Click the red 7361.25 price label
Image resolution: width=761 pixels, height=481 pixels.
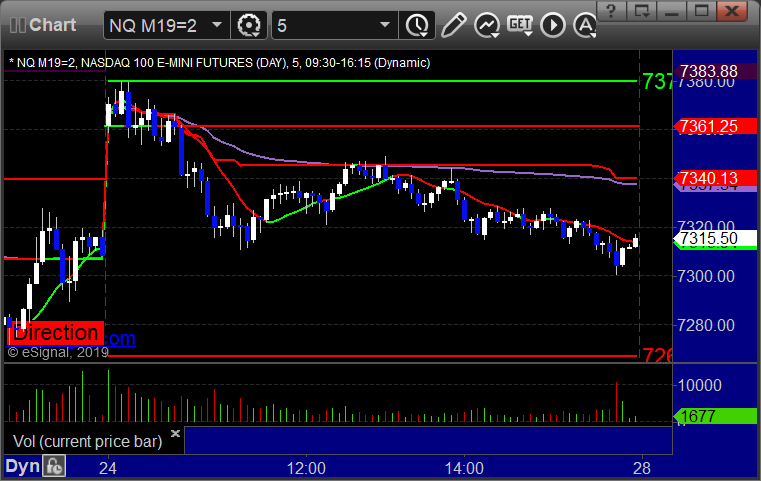click(713, 126)
